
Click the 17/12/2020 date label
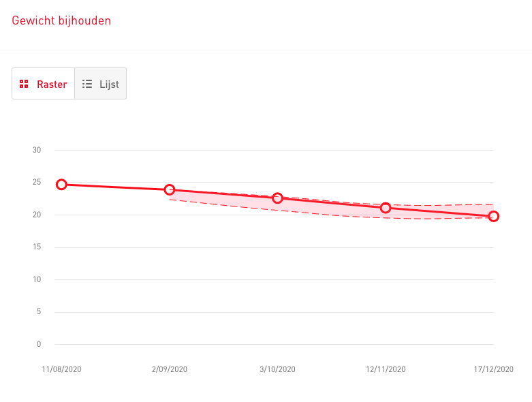[494, 369]
